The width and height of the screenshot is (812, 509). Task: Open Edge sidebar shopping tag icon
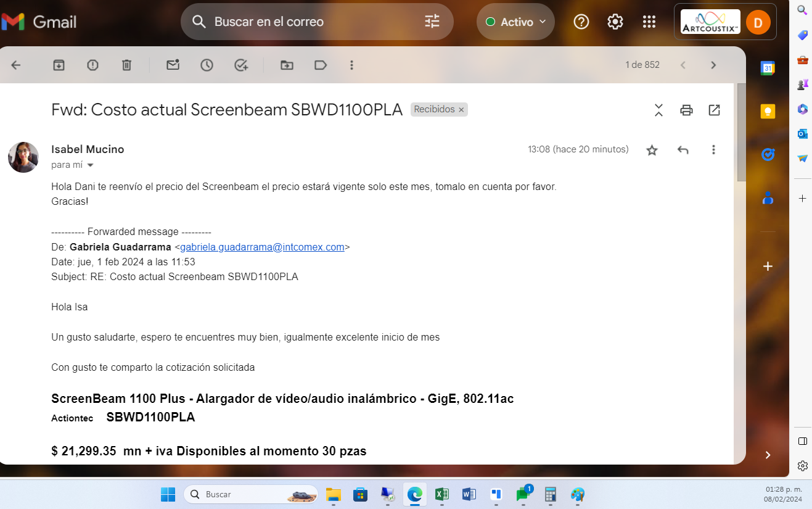[802, 35]
